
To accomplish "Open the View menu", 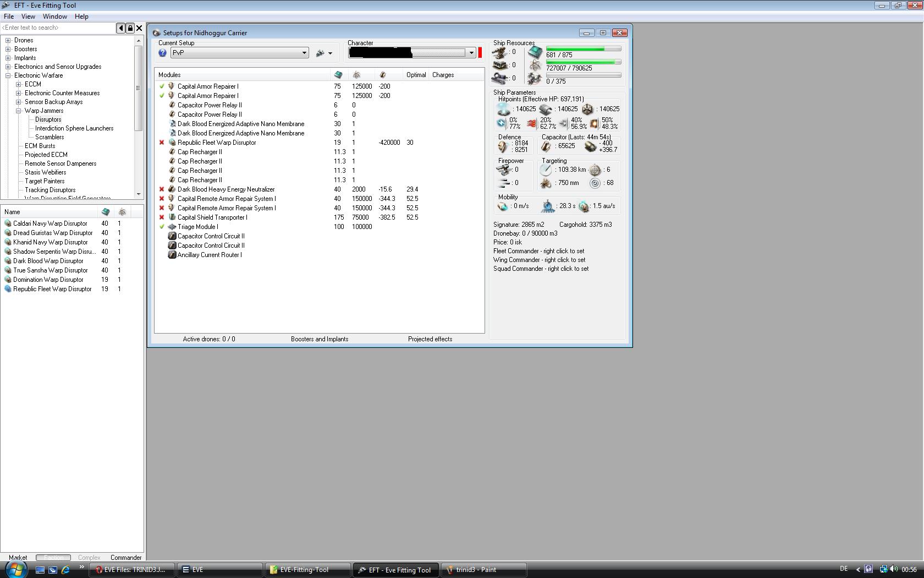I will pyautogui.click(x=28, y=17).
